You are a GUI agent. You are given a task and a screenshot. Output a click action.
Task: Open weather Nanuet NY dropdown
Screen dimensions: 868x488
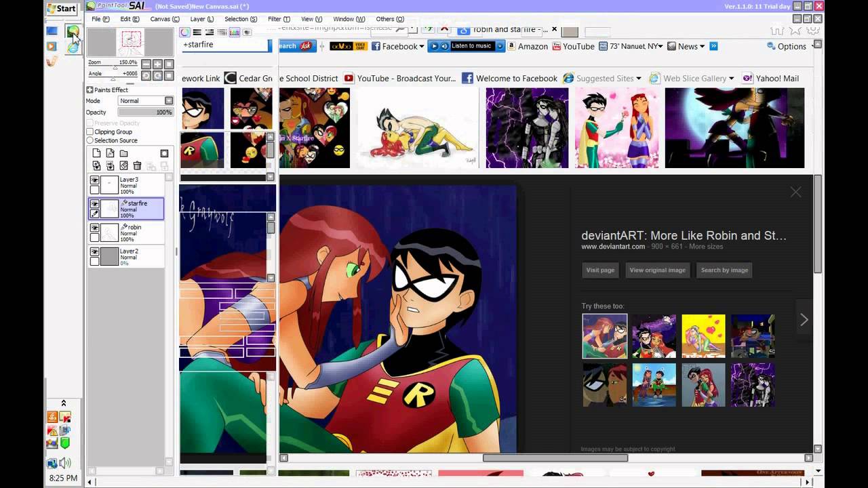coord(662,46)
